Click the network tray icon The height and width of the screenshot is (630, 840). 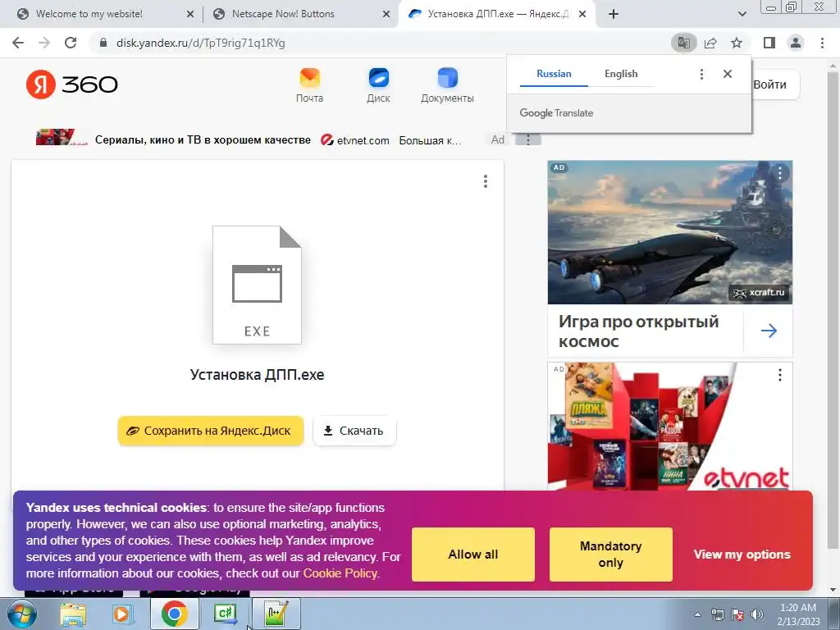click(x=717, y=614)
